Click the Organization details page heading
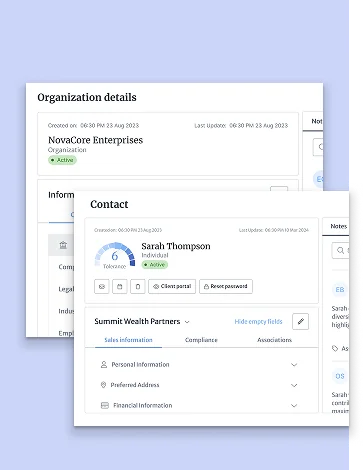The image size is (363, 470). pyautogui.click(x=87, y=97)
